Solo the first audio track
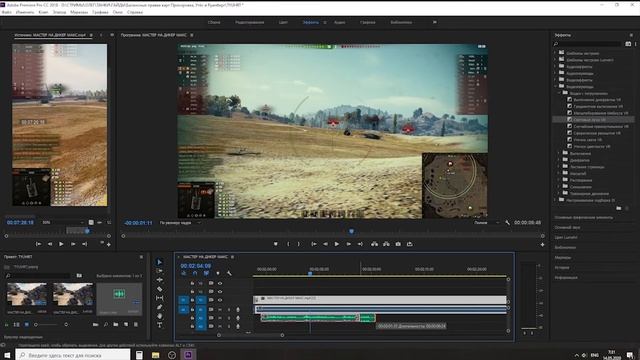The width and height of the screenshot is (640, 360). pyautogui.click(x=229, y=309)
